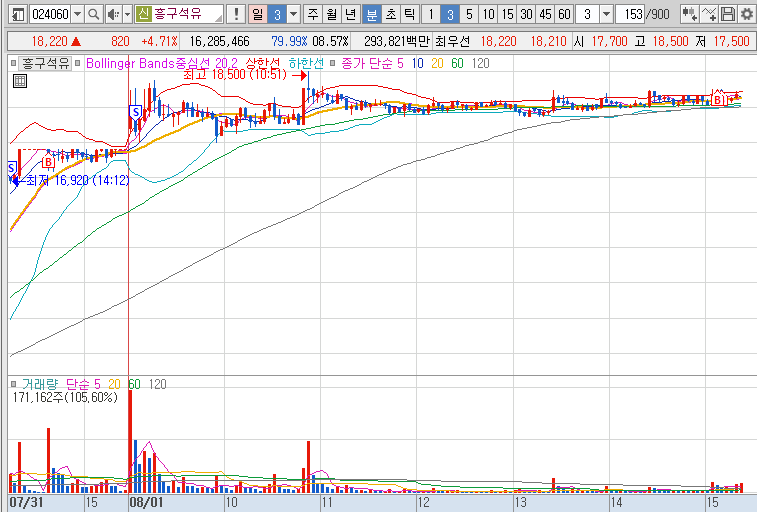The image size is (757, 512).
Task: Click the exclamation mark info button
Action: 236,14
